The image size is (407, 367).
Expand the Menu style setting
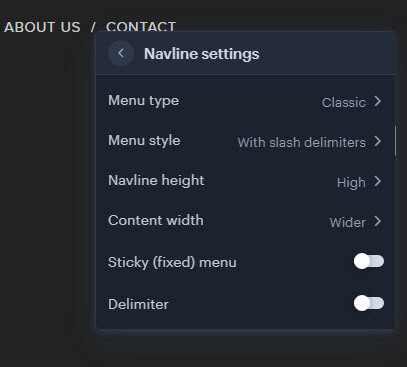[x=245, y=141]
